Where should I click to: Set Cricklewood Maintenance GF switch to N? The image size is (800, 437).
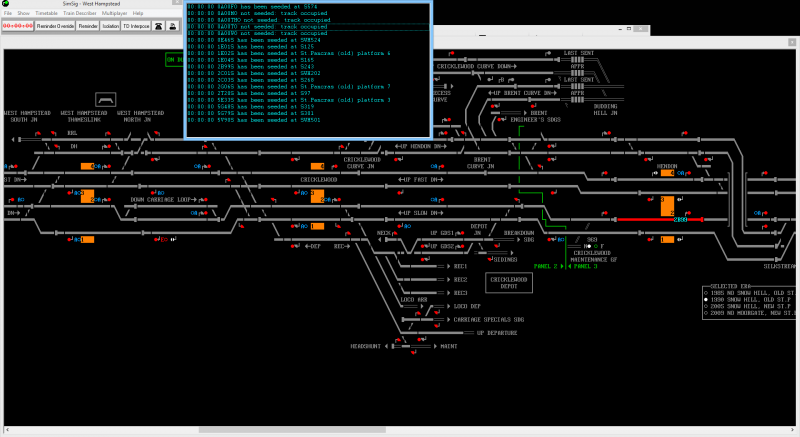(588, 246)
